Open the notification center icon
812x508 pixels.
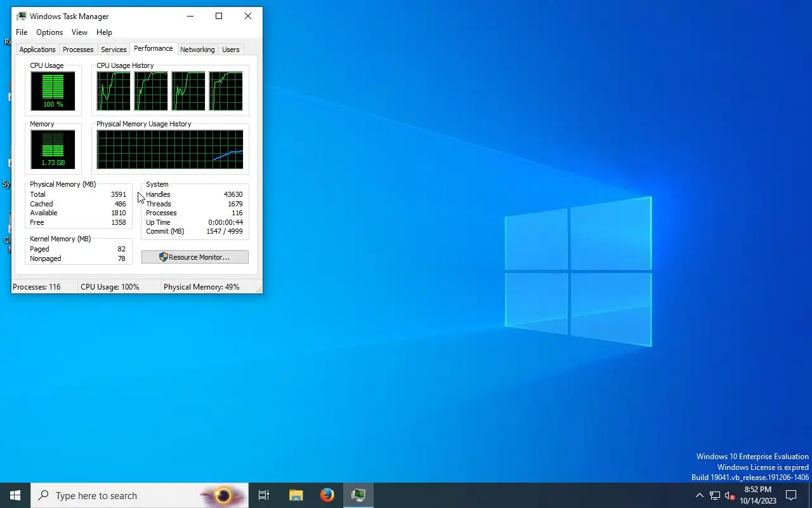[791, 495]
